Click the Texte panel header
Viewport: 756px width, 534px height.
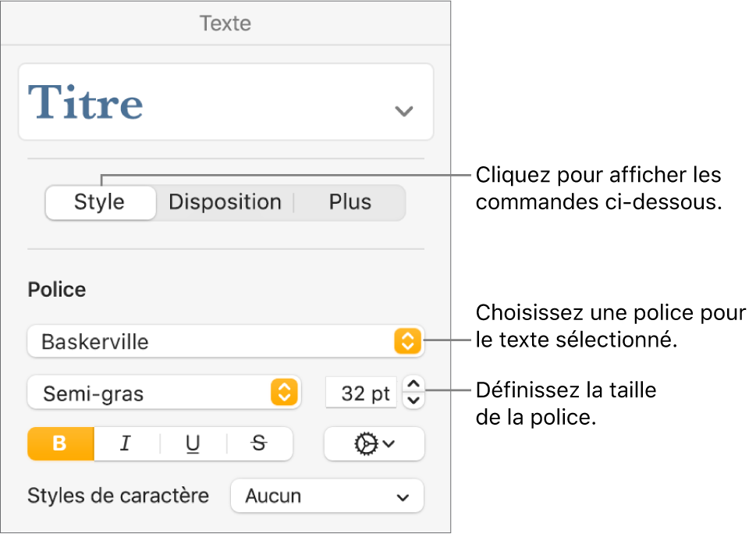tap(225, 23)
